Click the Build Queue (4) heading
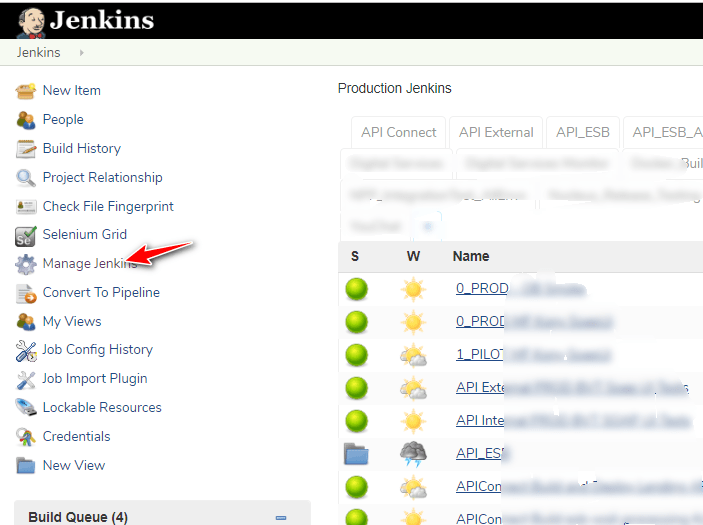This screenshot has height=525, width=703. click(x=78, y=517)
